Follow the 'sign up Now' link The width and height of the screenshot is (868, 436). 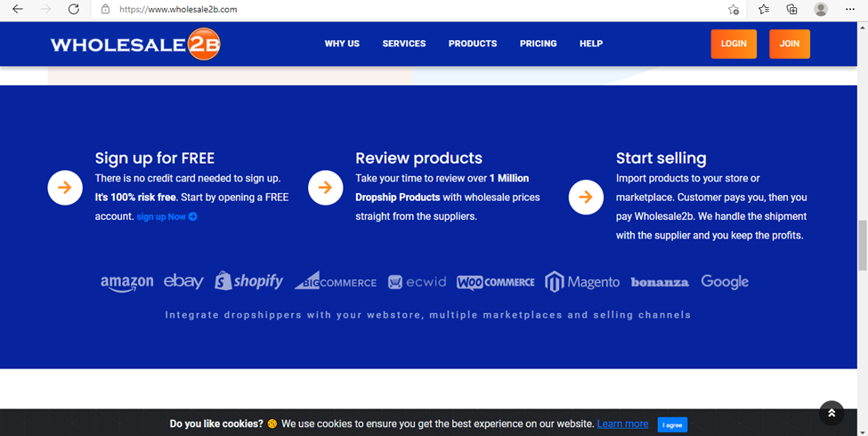pyautogui.click(x=166, y=217)
